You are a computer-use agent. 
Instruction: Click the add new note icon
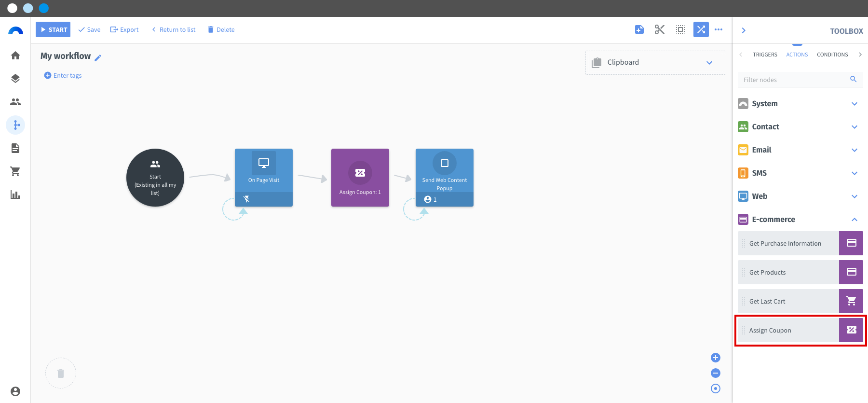pyautogui.click(x=639, y=29)
